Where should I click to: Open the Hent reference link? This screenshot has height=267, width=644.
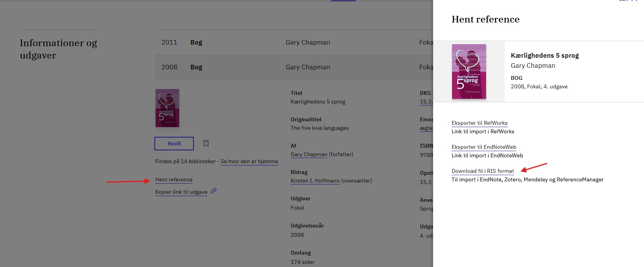point(174,180)
